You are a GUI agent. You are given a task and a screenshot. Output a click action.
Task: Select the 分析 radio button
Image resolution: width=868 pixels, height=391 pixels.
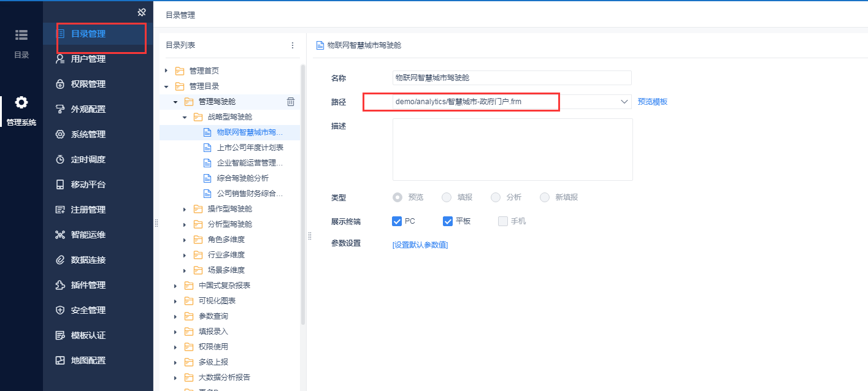point(496,197)
